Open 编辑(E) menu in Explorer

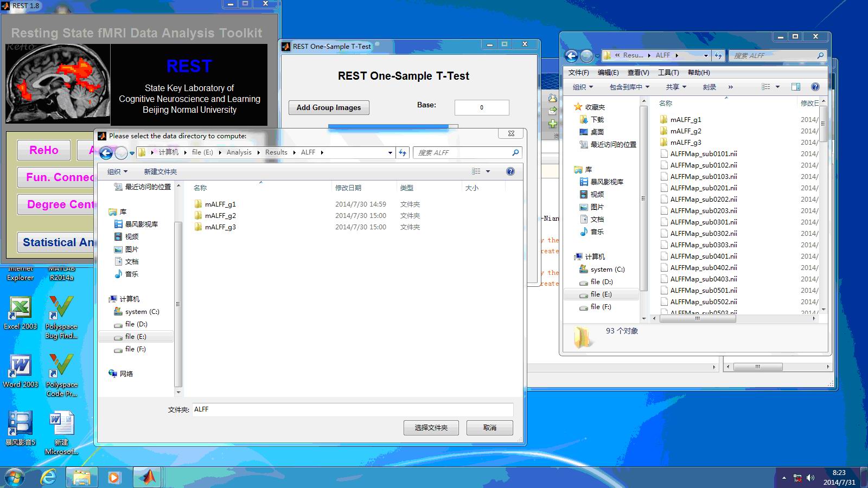coord(608,72)
